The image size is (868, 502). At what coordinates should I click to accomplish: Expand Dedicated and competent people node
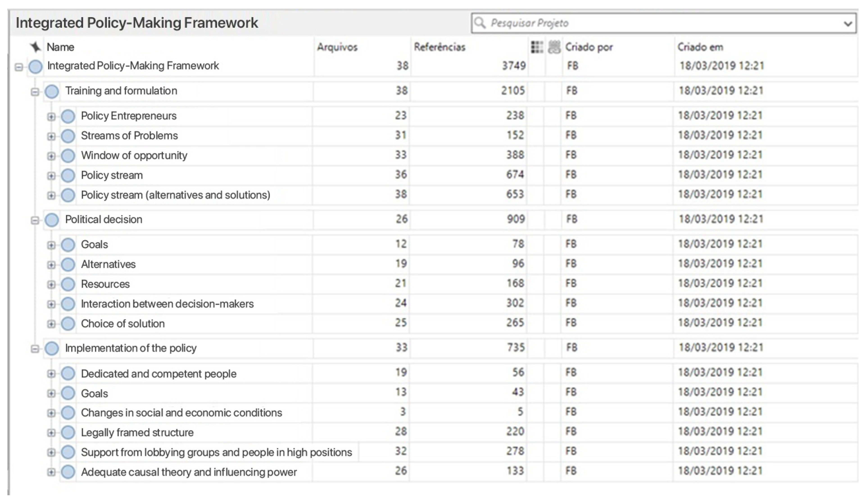pos(51,374)
